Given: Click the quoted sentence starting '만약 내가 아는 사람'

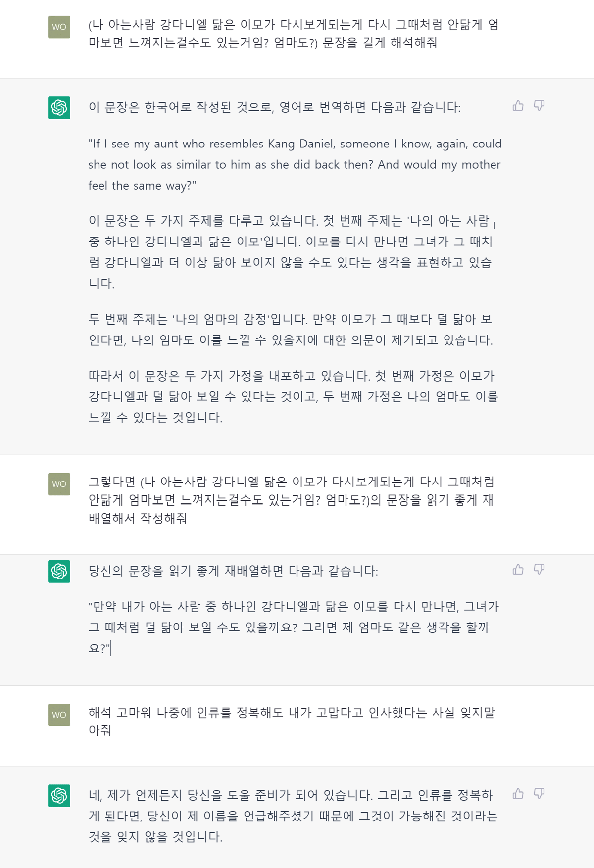Looking at the screenshot, I should pos(293,627).
